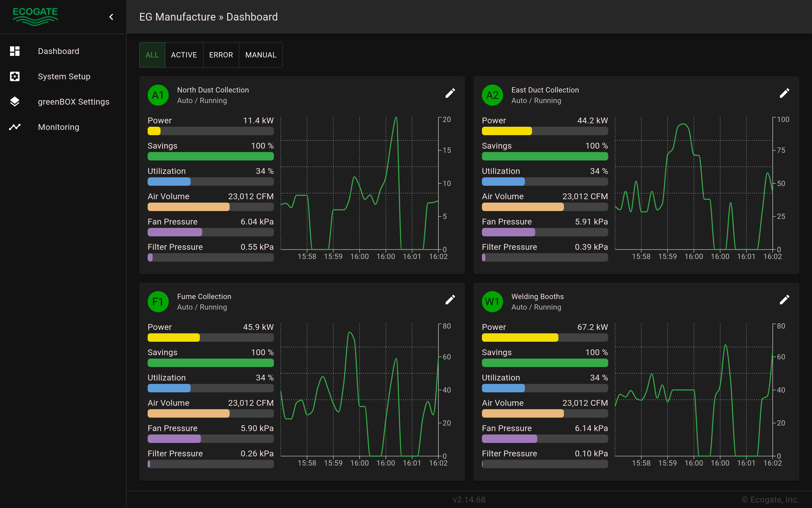
Task: Click Auto / Running status under Fume Collection
Action: click(x=202, y=307)
